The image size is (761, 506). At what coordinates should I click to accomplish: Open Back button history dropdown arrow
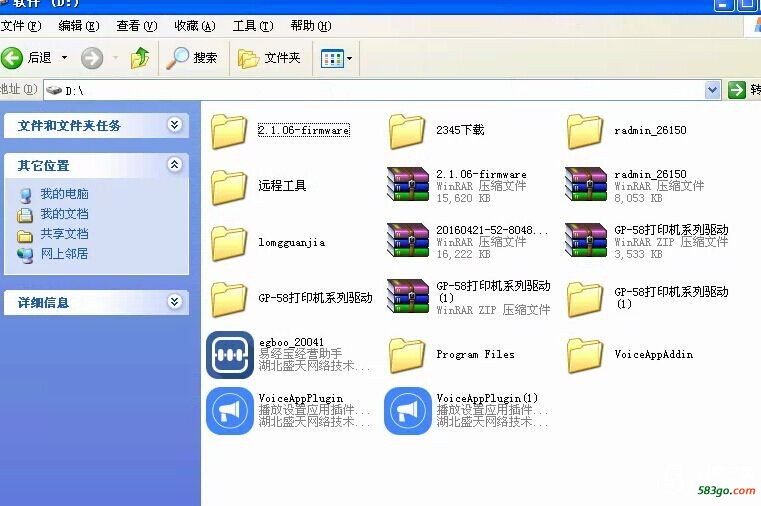click(x=64, y=58)
